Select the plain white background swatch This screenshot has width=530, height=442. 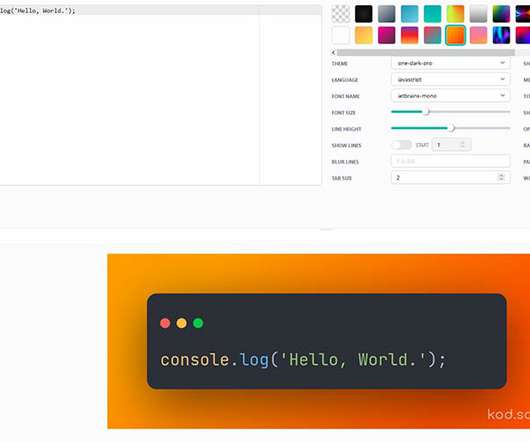click(340, 35)
